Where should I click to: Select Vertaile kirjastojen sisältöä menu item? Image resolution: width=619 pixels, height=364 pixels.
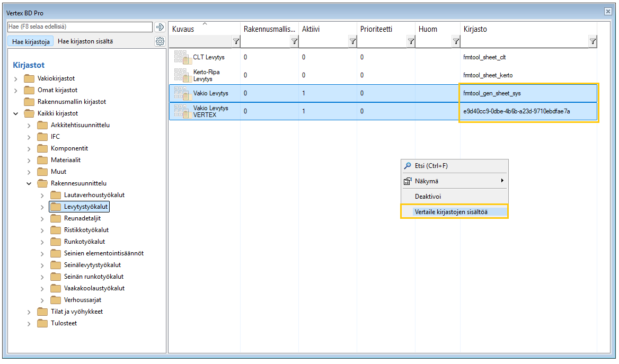pos(454,211)
